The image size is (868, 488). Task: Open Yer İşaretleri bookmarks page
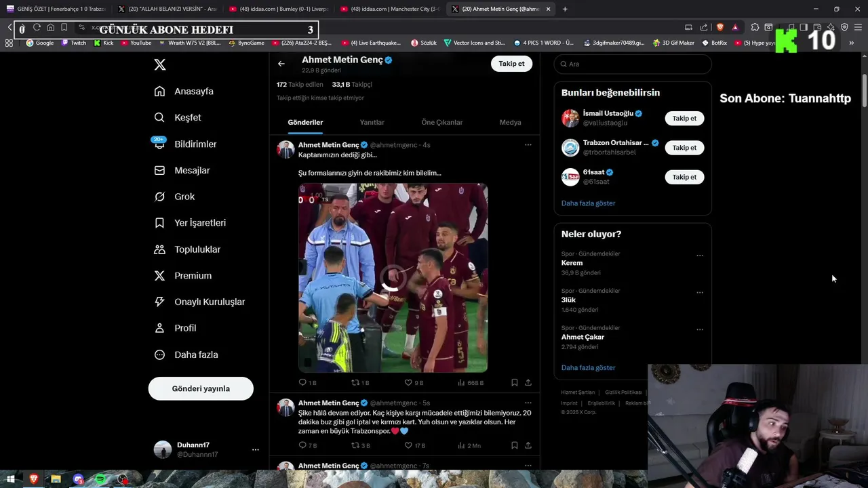click(x=190, y=223)
